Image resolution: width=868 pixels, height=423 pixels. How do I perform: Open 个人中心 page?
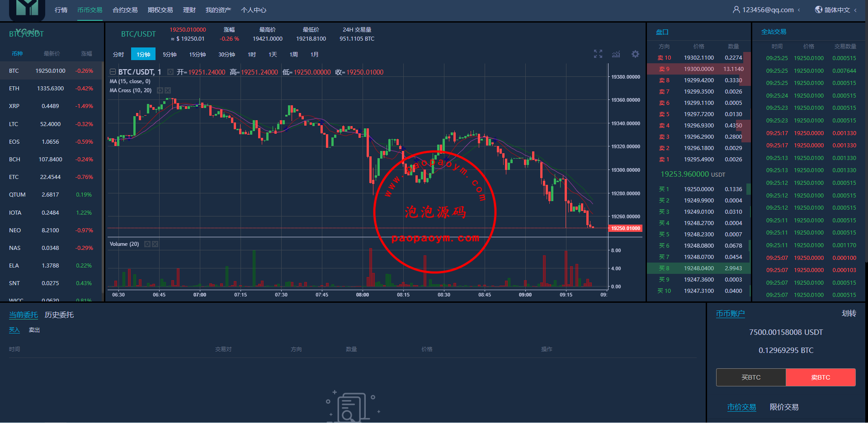tap(253, 10)
